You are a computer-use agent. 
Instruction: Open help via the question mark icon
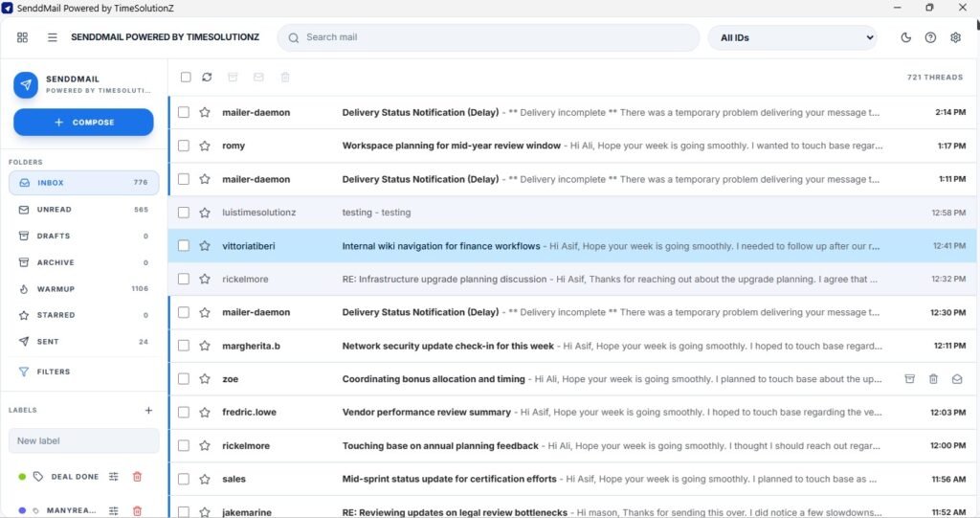(x=930, y=37)
